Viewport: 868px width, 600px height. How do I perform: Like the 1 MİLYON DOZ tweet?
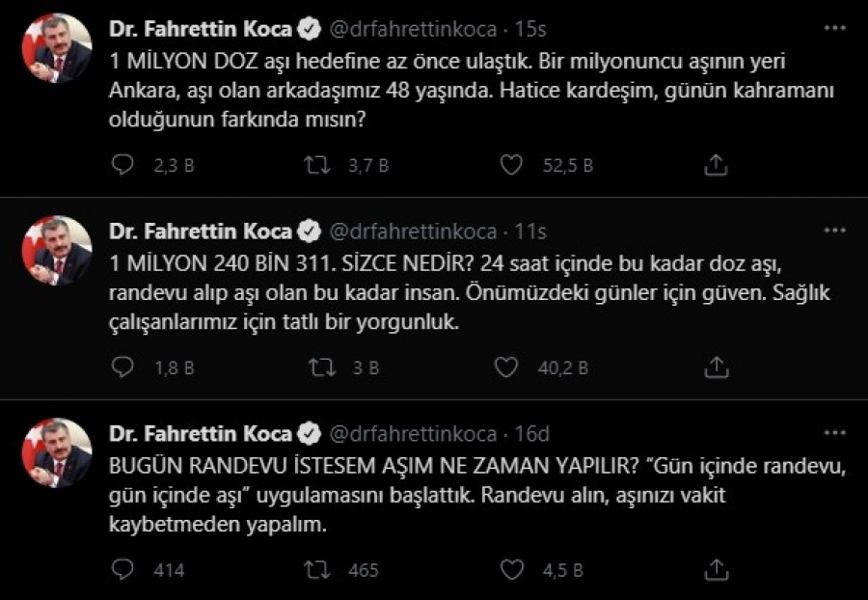pos(511,166)
